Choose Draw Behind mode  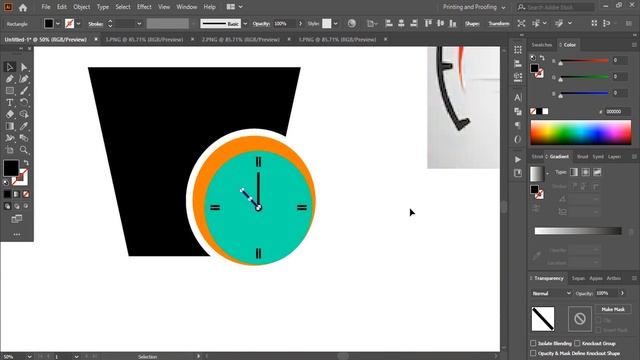pyautogui.click(x=17, y=207)
